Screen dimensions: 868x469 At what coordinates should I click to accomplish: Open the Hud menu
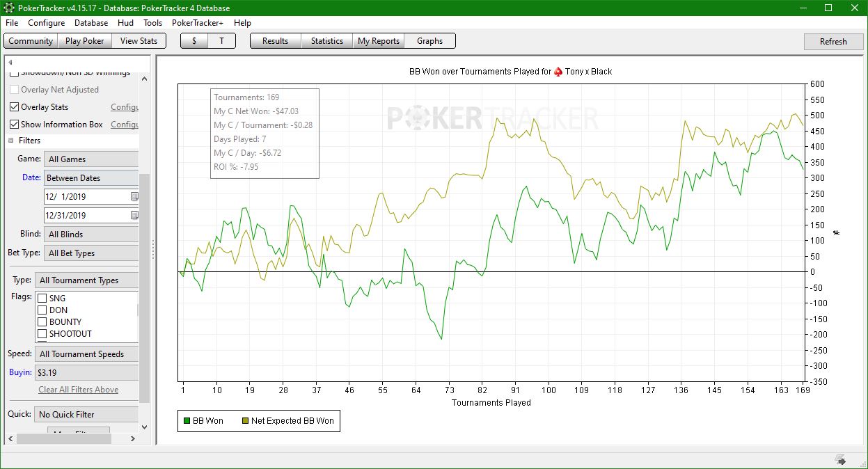click(125, 23)
